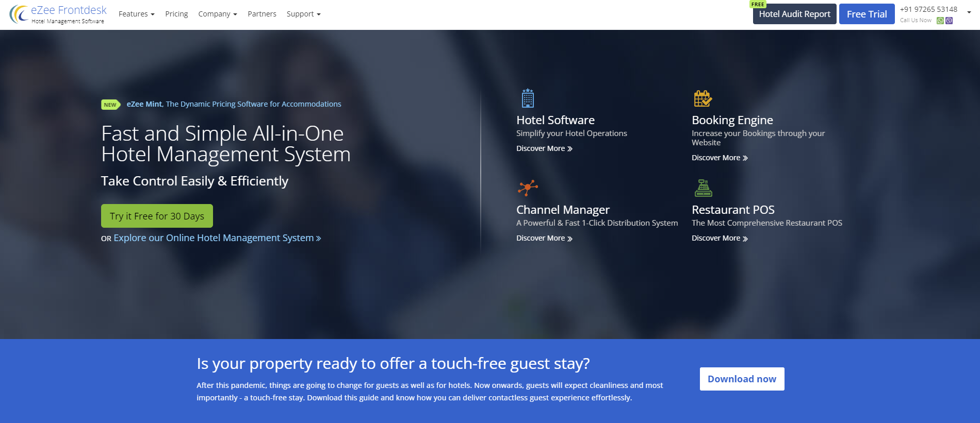Open the eZee Mint dynamic pricing link

click(234, 104)
